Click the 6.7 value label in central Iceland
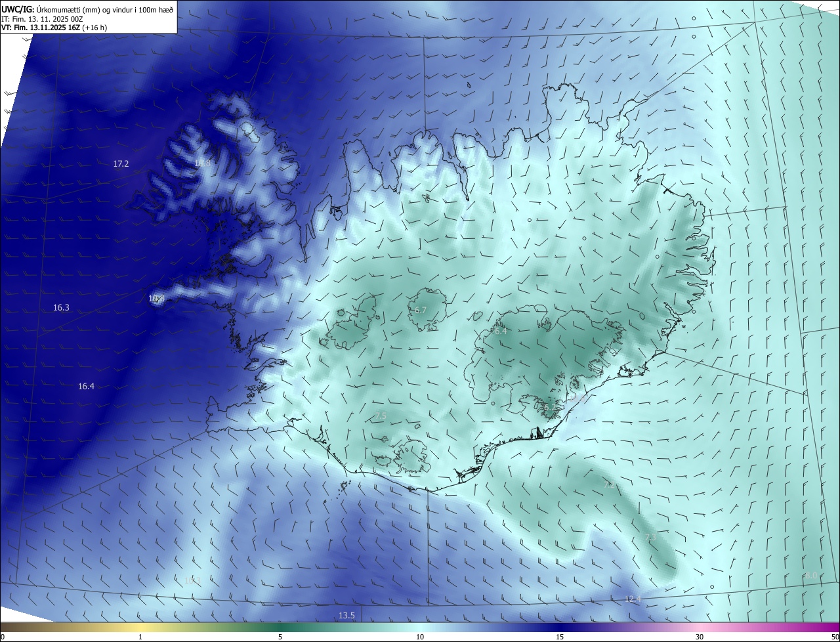 click(421, 310)
